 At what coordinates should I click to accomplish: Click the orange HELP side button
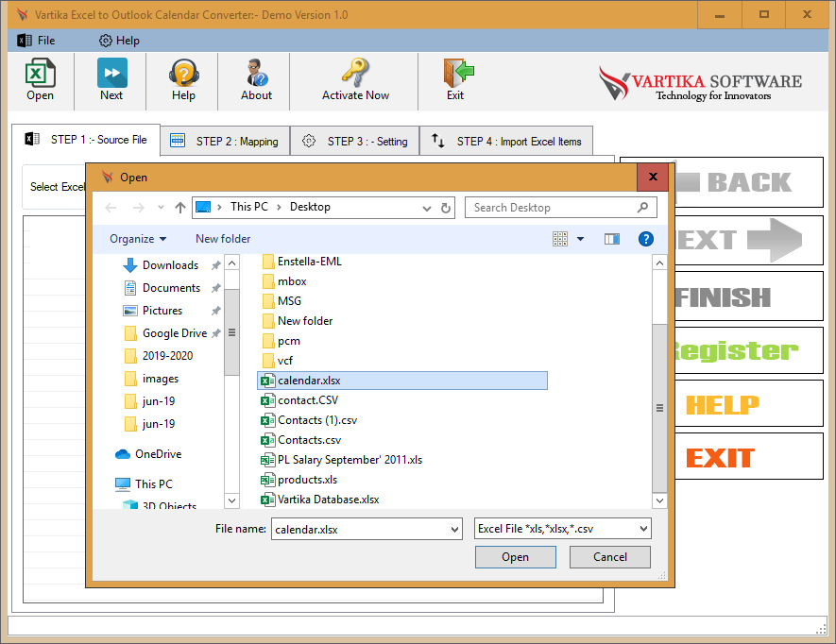(x=749, y=405)
